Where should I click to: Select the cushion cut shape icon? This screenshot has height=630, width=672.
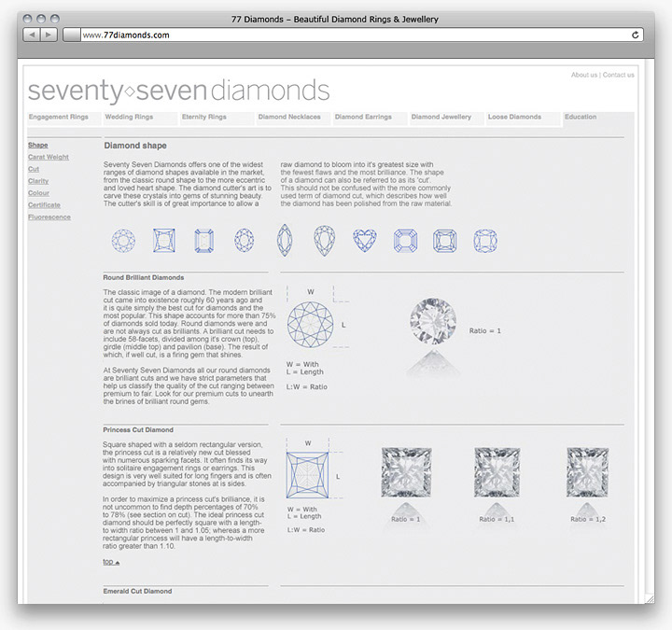tap(485, 241)
